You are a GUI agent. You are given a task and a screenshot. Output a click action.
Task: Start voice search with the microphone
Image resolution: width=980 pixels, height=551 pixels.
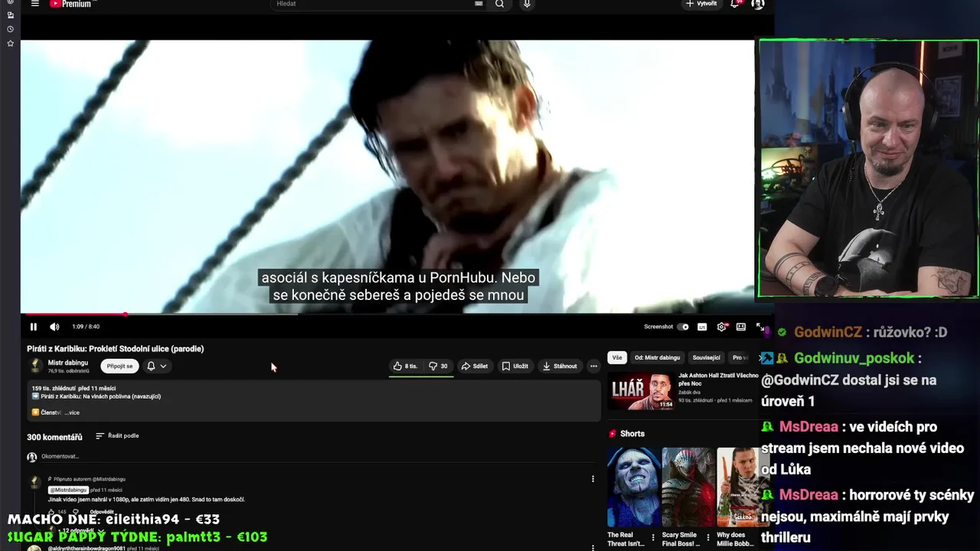pos(527,4)
